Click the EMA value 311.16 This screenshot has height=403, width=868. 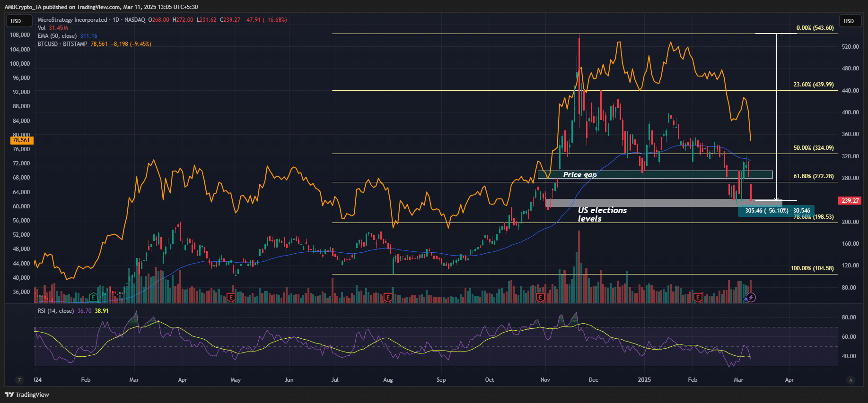pyautogui.click(x=88, y=36)
